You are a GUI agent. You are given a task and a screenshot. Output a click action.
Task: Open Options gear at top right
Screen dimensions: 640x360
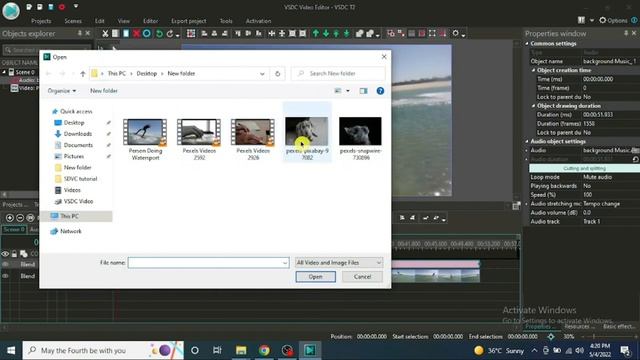click(613, 20)
